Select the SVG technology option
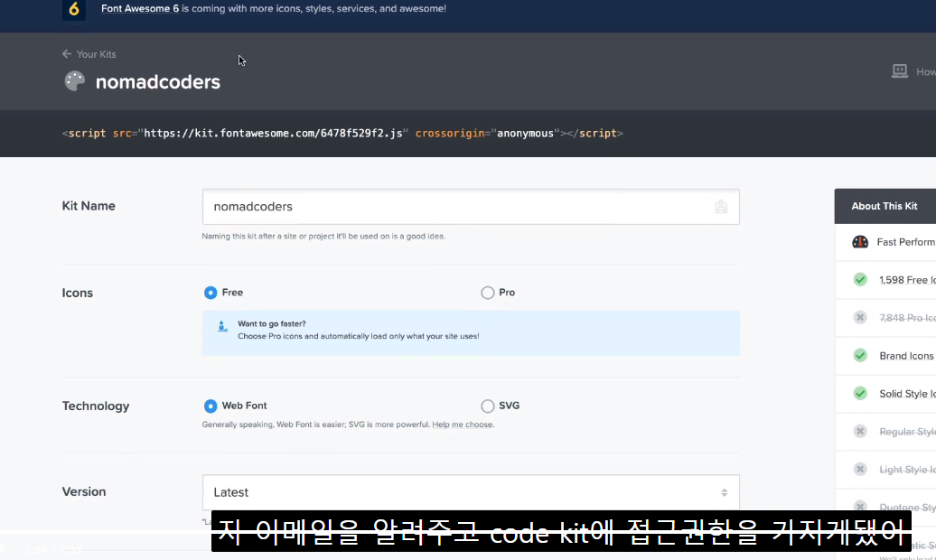 488,406
